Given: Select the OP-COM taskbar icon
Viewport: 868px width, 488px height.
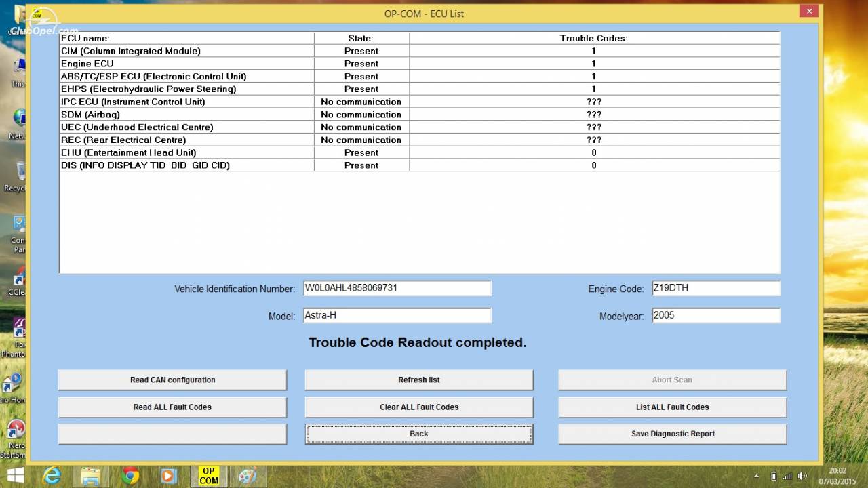Looking at the screenshot, I should click(x=209, y=476).
